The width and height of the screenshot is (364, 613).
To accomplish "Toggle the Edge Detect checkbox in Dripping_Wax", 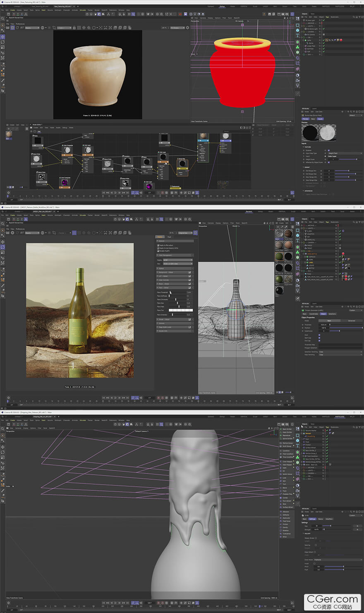I will point(315,552).
